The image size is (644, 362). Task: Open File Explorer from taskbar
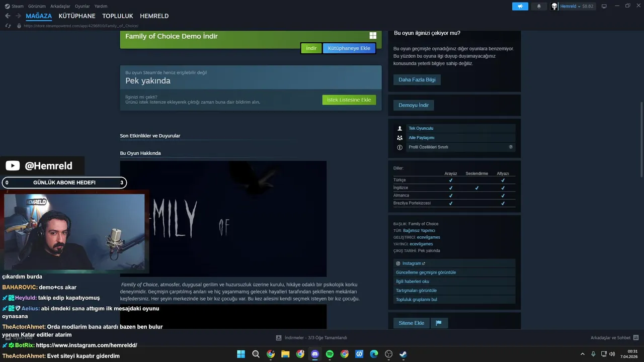point(285,354)
